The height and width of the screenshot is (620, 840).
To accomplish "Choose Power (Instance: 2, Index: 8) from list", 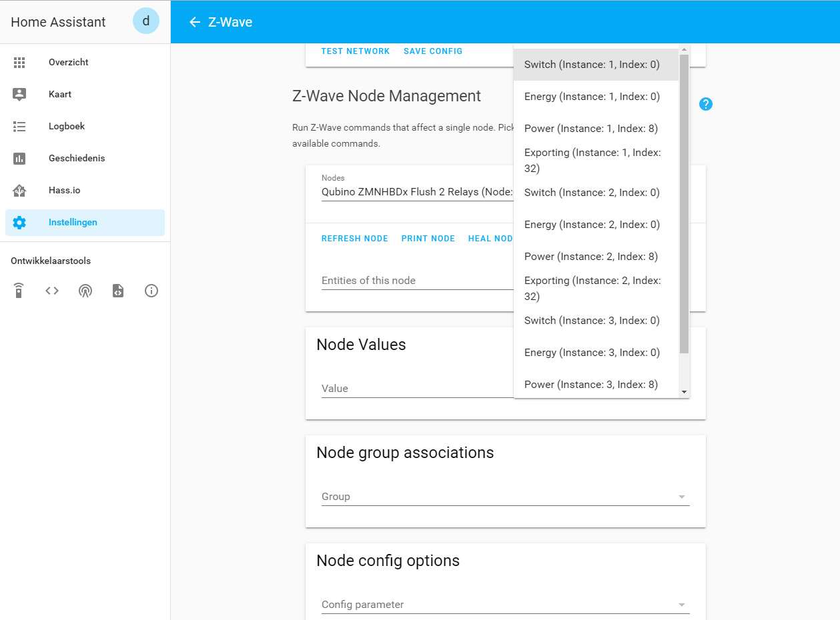I will (590, 257).
